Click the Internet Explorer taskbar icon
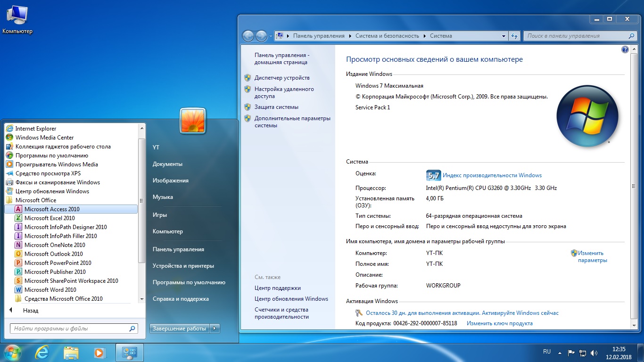The width and height of the screenshot is (644, 362). 41,353
